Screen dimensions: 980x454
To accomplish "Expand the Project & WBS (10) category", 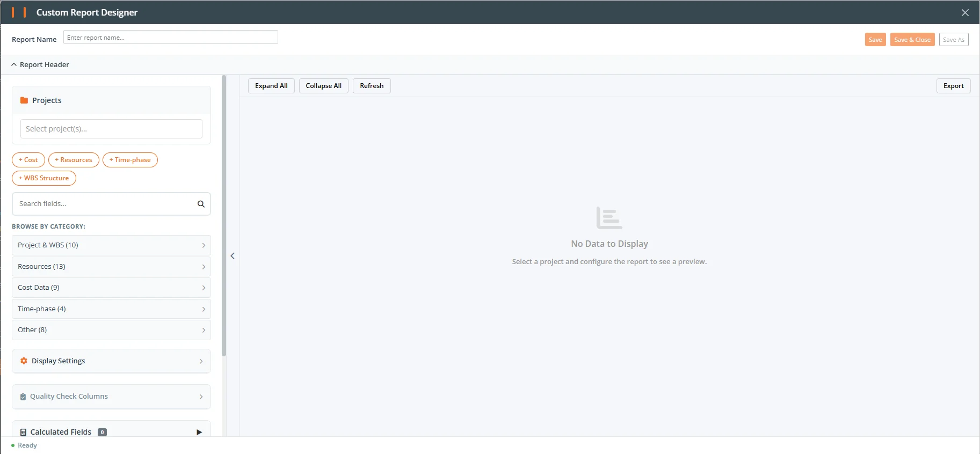I will (111, 245).
